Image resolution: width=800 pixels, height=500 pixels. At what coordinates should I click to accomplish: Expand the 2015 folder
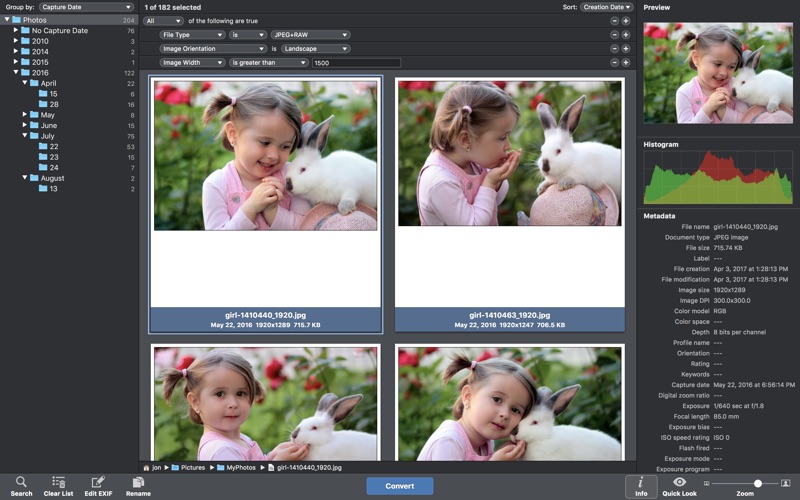16,62
